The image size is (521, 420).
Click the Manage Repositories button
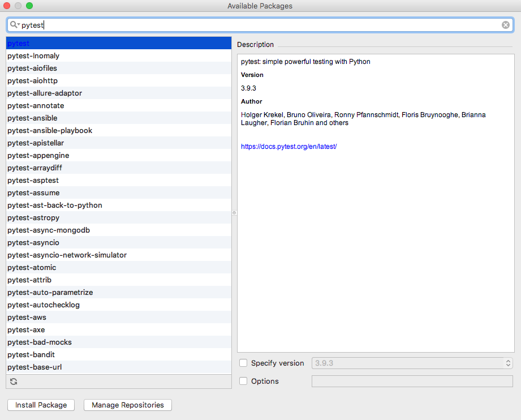coord(128,405)
